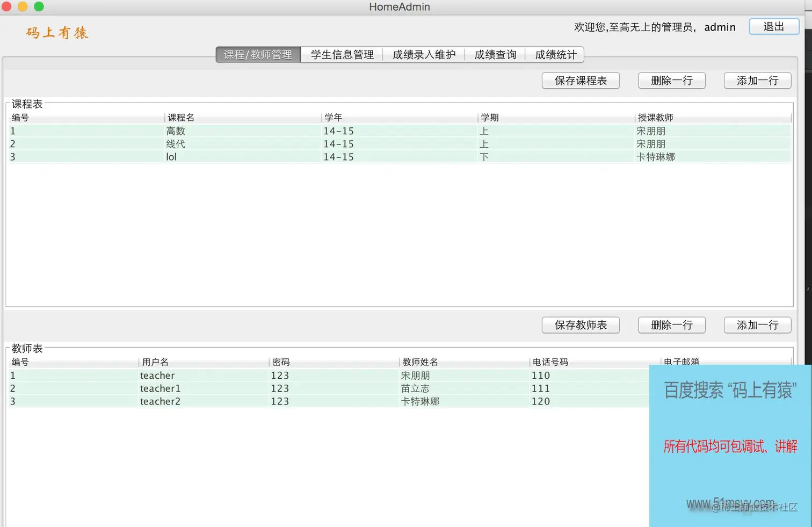812x527 pixels.
Task: Select the 高数 course name cell
Action: (243, 131)
